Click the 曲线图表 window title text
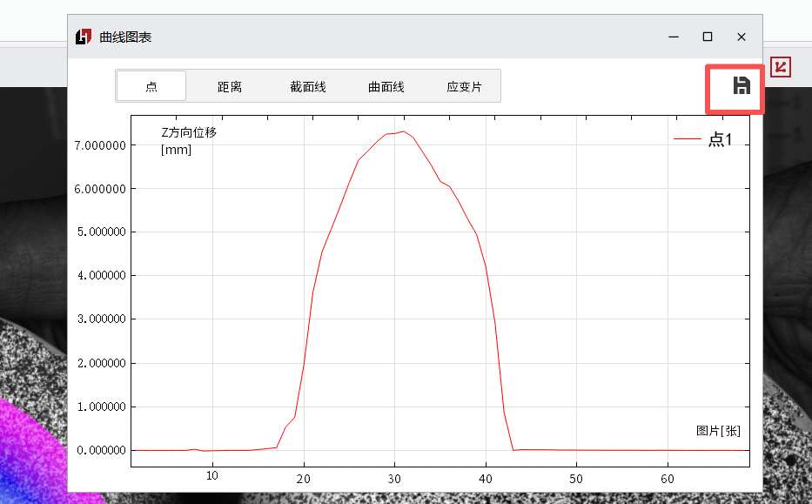 pos(126,37)
